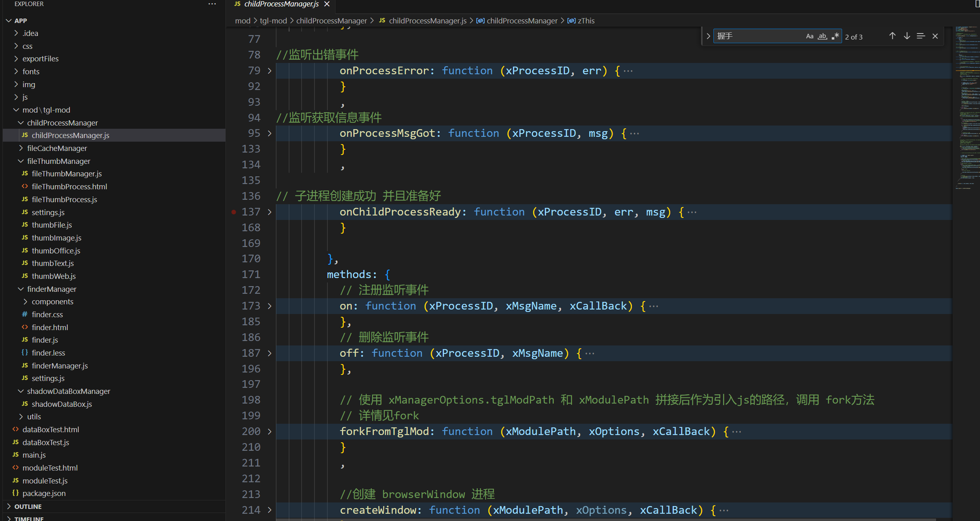Unfold onProcessError function at line 79
The width and height of the screenshot is (980, 521).
269,71
